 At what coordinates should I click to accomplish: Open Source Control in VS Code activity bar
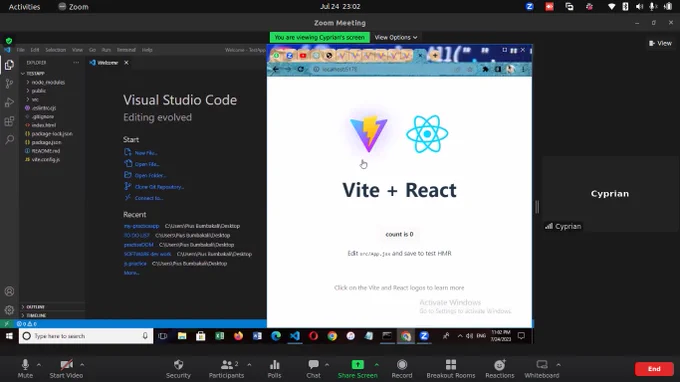pos(9,84)
